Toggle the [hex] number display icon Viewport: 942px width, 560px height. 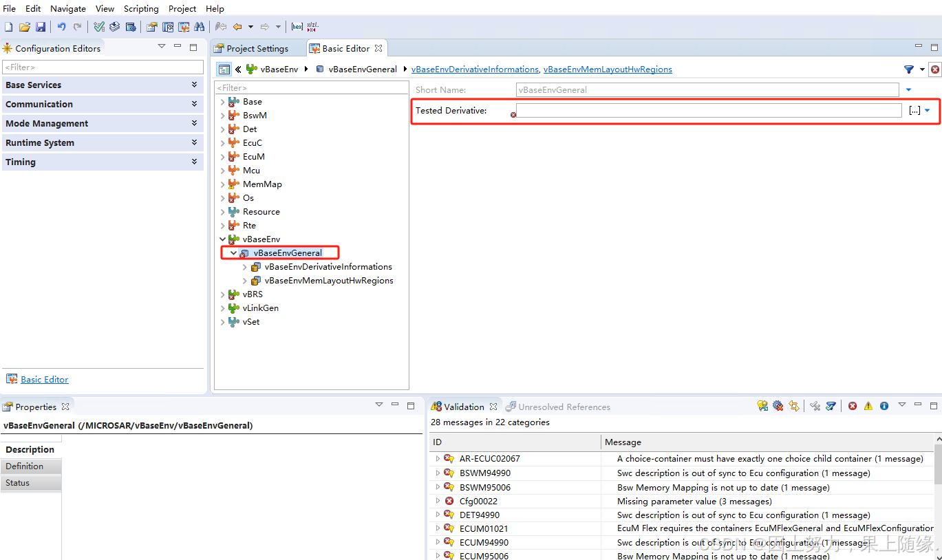pyautogui.click(x=297, y=27)
